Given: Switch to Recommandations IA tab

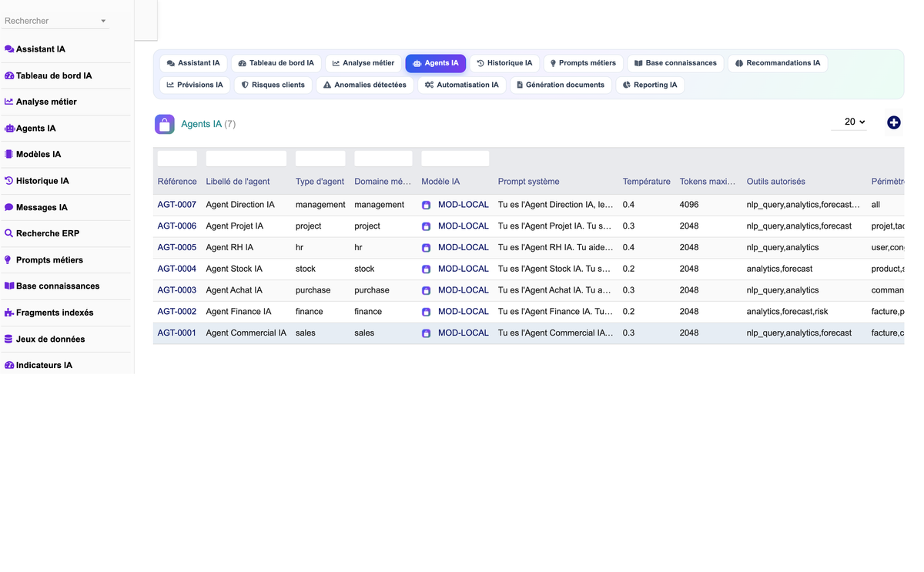Looking at the screenshot, I should 778,63.
